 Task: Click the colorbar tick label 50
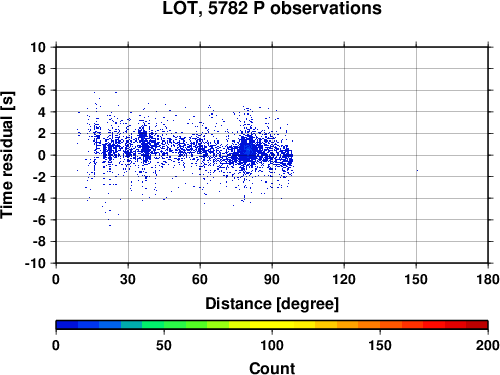164,345
